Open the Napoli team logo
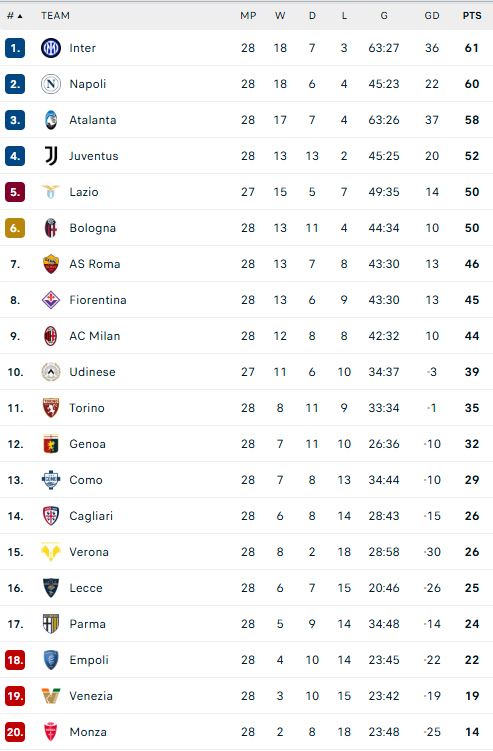The height and width of the screenshot is (751, 493). (51, 84)
